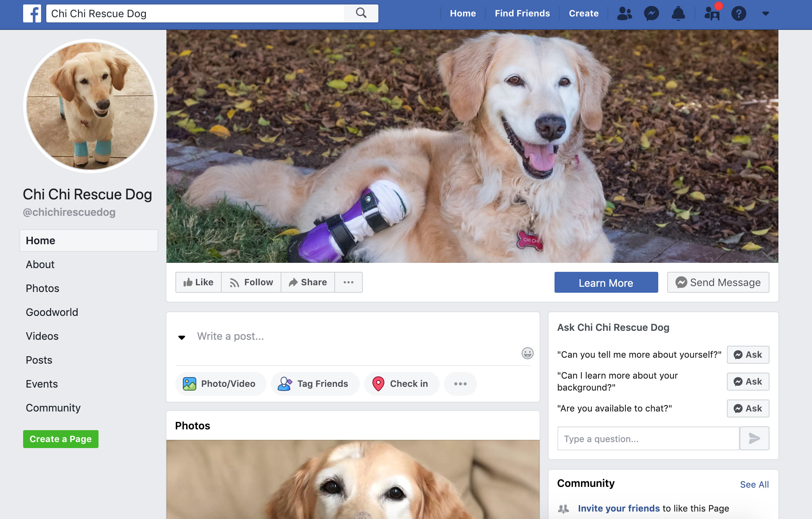Click Send Message button
The image size is (812, 519).
coord(718,282)
